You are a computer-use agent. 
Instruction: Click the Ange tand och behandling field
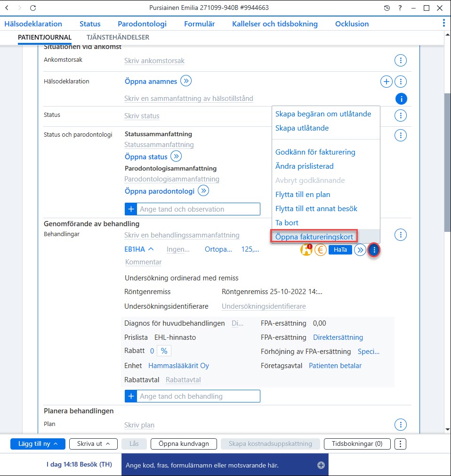coord(193,396)
